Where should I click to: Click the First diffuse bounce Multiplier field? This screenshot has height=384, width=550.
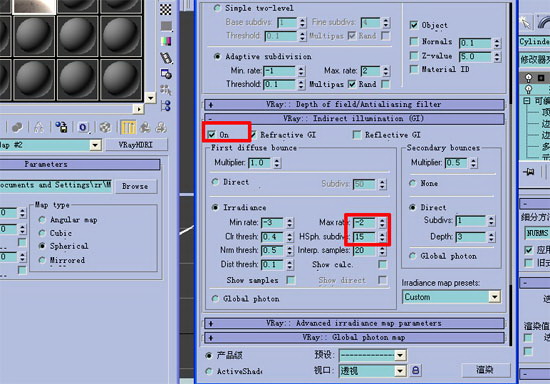260,163
